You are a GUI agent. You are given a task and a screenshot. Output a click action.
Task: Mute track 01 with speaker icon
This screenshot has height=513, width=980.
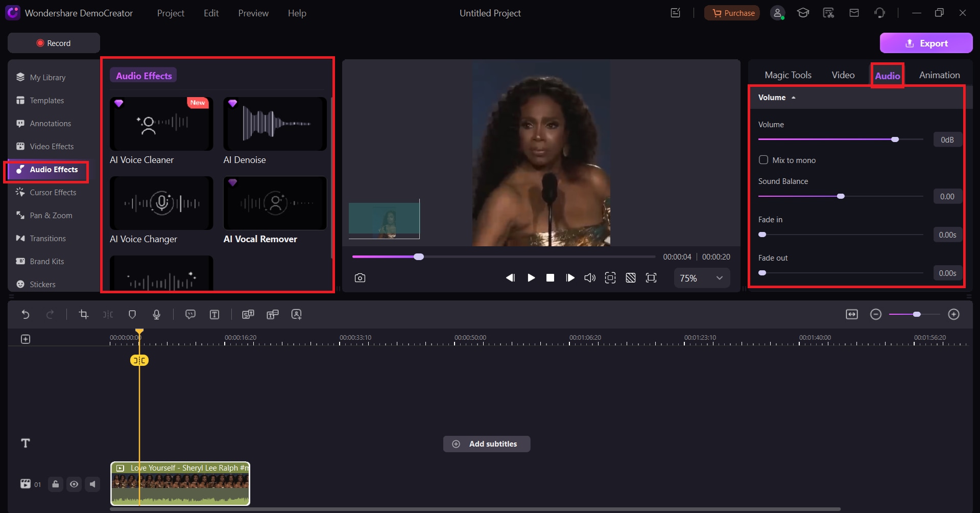tap(92, 484)
